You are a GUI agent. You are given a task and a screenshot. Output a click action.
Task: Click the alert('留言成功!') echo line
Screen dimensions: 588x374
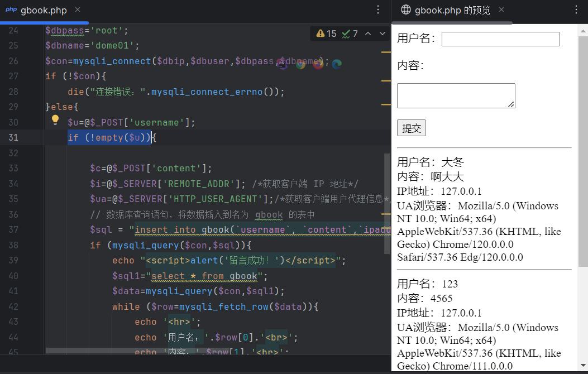(229, 261)
